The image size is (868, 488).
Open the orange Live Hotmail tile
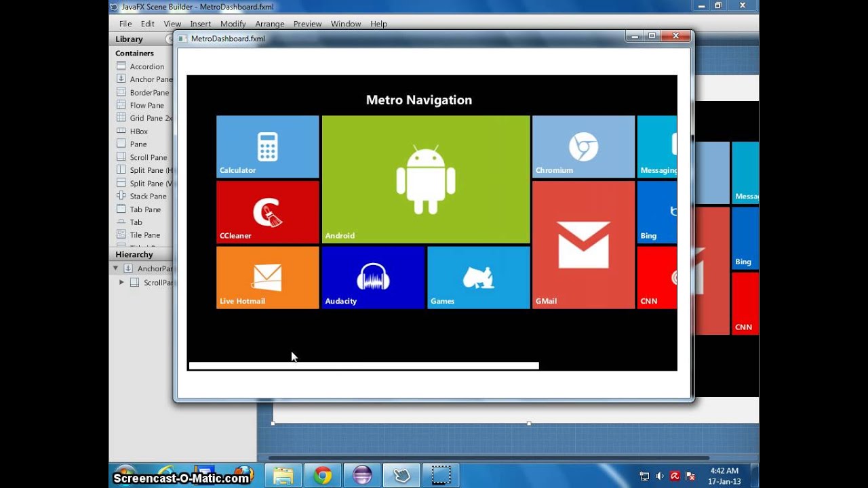tap(267, 277)
